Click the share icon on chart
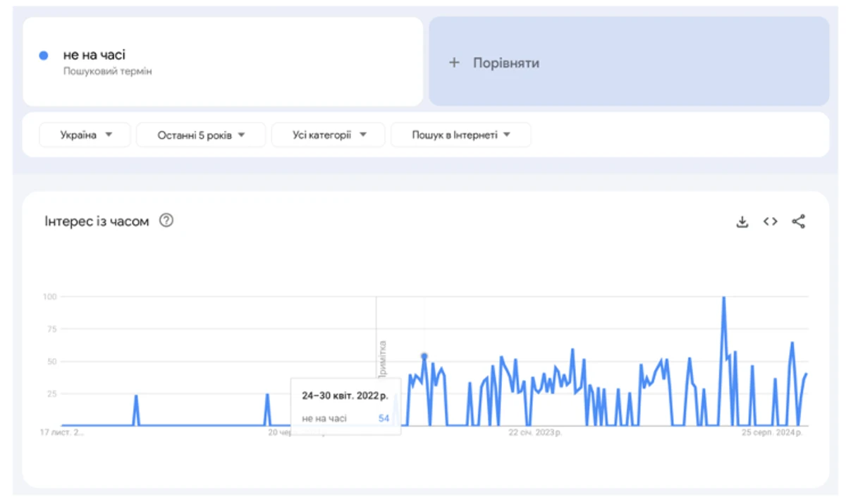This screenshot has height=504, width=846. coord(798,222)
